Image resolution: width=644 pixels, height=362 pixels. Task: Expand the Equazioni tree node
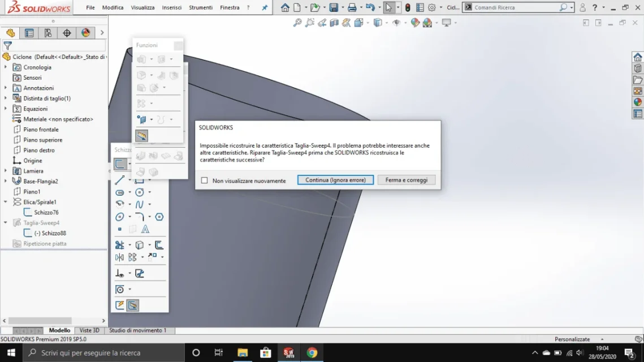[5, 109]
